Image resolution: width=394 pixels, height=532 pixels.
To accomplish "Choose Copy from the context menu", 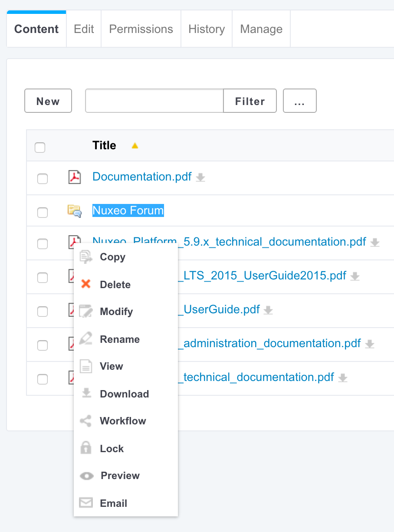I will point(126,257).
